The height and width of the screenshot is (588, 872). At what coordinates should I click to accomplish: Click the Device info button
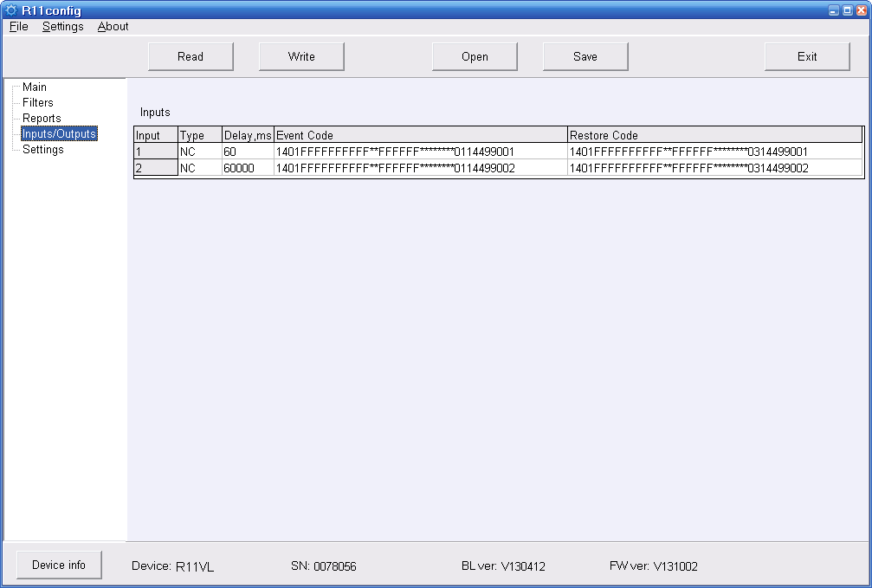click(59, 565)
